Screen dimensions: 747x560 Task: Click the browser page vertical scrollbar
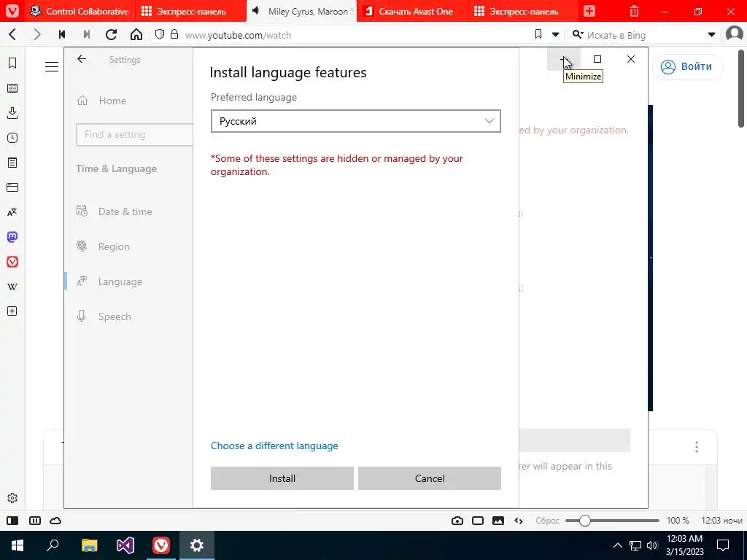(x=741, y=88)
